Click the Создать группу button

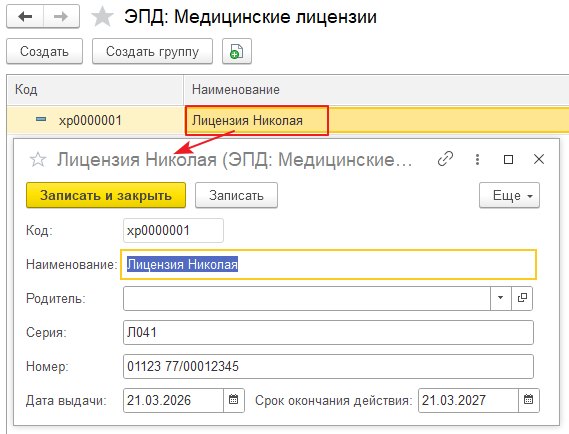(x=152, y=52)
